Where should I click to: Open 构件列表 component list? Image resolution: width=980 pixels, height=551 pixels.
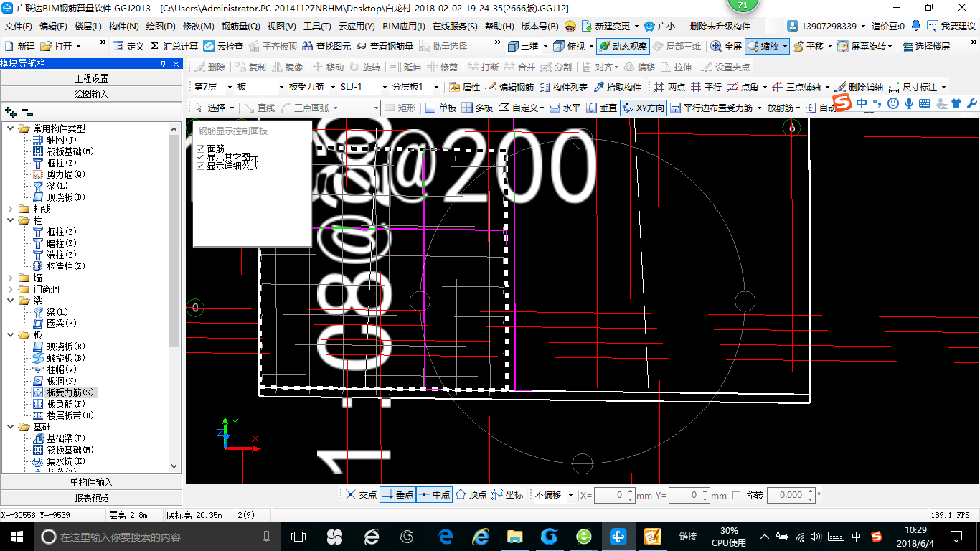563,87
